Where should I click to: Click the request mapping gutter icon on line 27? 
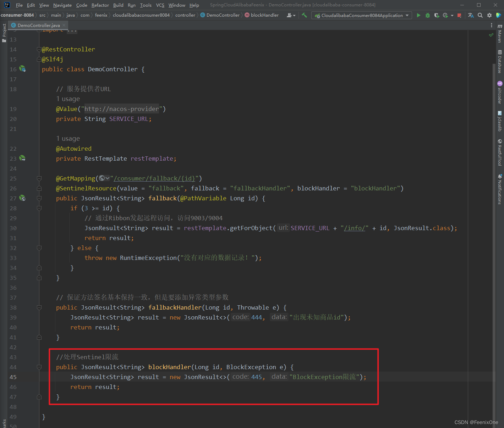click(x=22, y=198)
